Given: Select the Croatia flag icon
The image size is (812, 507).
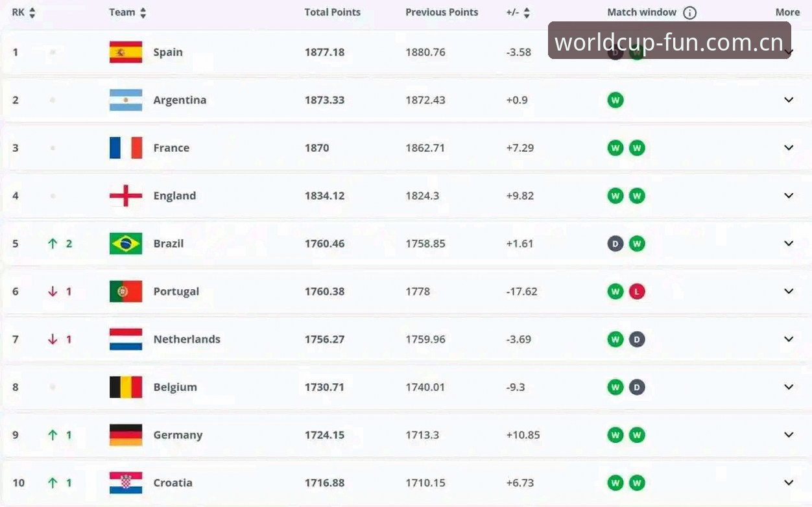Looking at the screenshot, I should (126, 483).
